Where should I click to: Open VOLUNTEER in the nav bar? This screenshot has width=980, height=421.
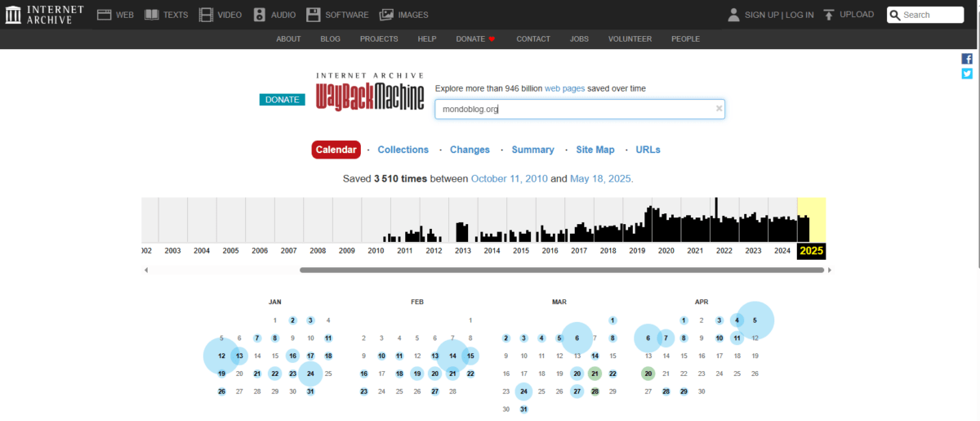tap(630, 39)
